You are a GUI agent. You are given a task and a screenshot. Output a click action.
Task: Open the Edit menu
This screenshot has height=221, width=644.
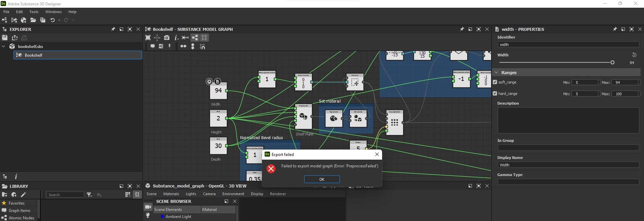tap(19, 12)
